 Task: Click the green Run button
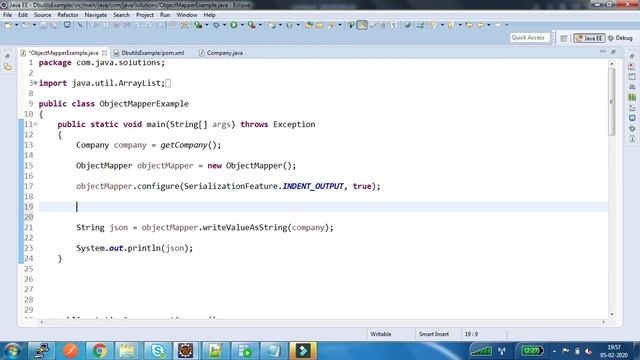[x=233, y=25]
